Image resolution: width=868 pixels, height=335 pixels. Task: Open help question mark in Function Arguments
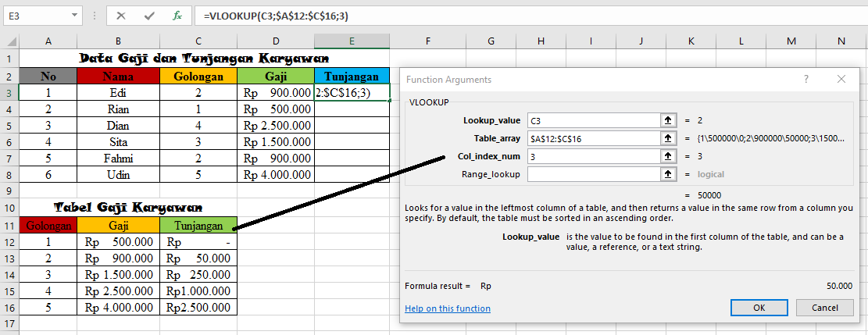(x=806, y=79)
